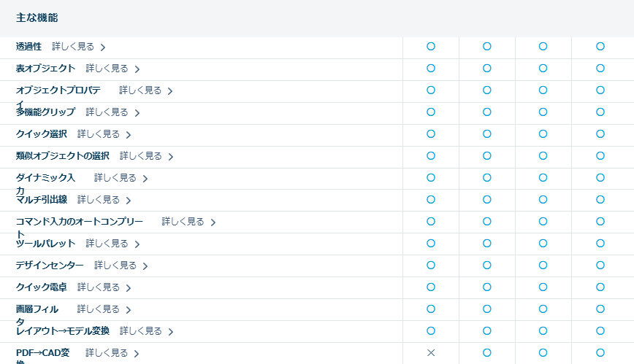Click the X mark in PDF→CAD変換 row
Viewport: 634px width, 364px height.
[431, 353]
